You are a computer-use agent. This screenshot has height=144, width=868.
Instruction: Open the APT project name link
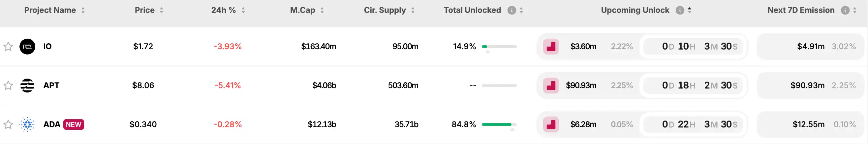point(51,86)
